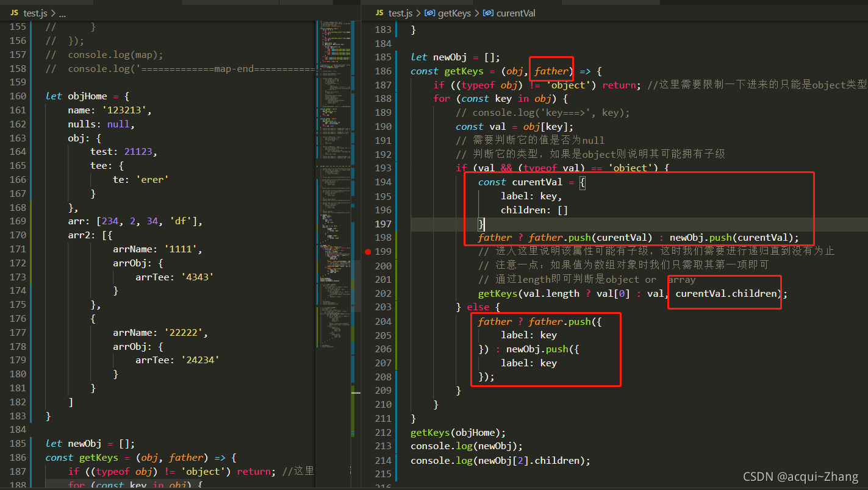Click 'const val = obj[key];' on line 190
This screenshot has height=490, width=868.
(515, 127)
